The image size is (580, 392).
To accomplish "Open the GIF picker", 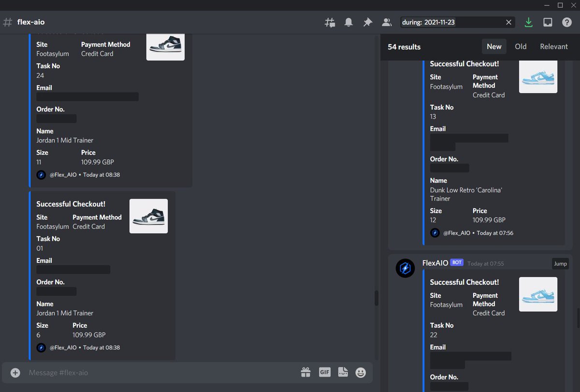I will [324, 372].
